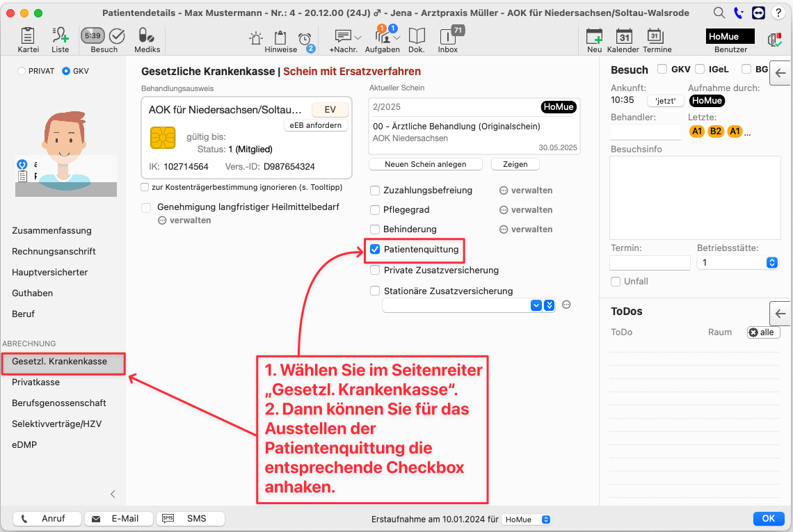The width and height of the screenshot is (793, 532).
Task: Click the eEB anfordern button
Action: pyautogui.click(x=316, y=125)
